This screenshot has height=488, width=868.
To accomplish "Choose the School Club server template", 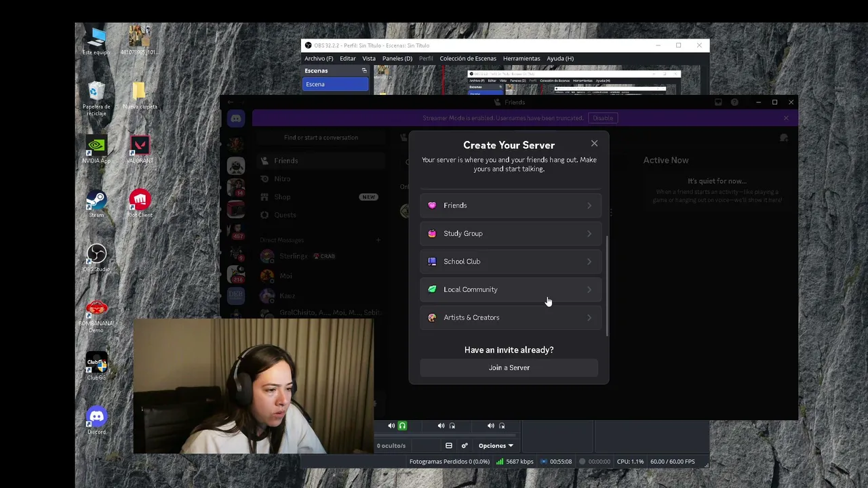I will [510, 262].
